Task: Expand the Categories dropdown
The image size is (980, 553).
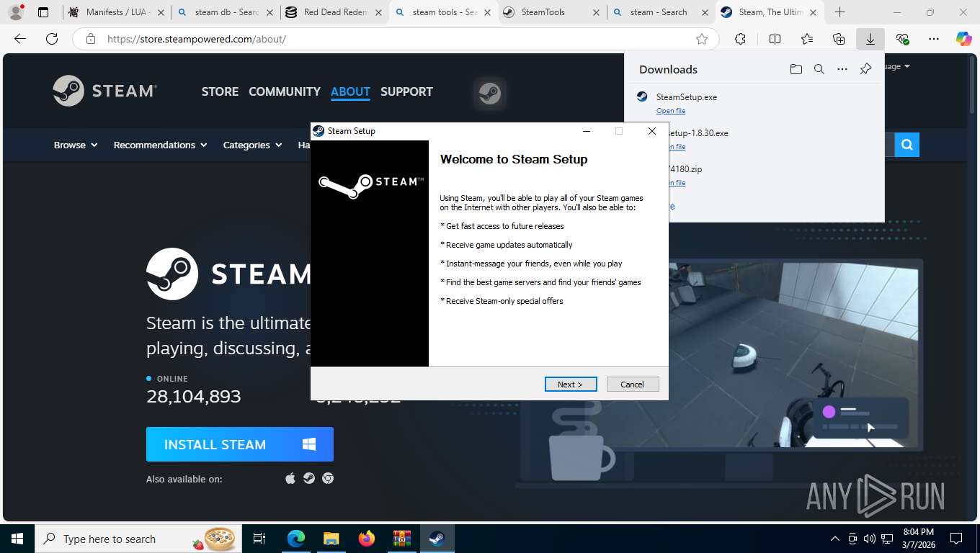Action: point(251,145)
